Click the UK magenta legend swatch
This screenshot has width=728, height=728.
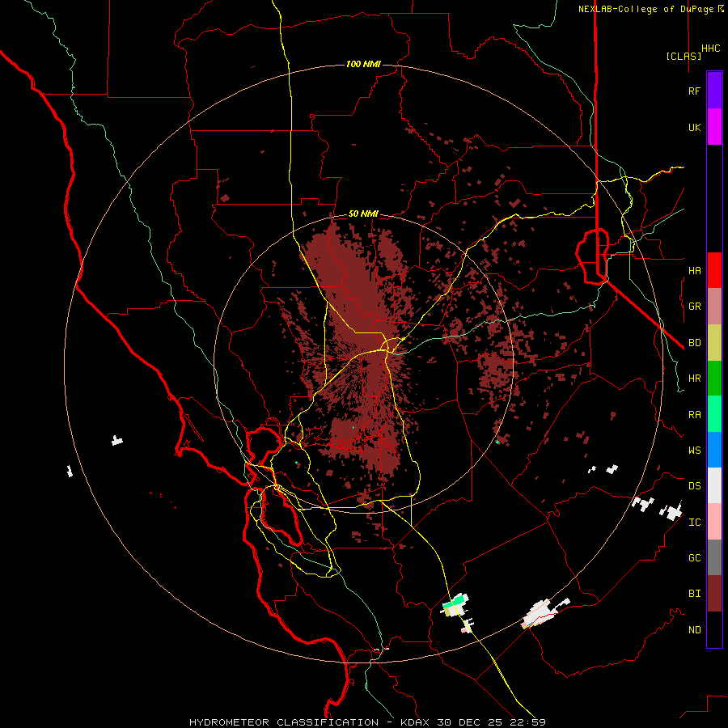714,127
